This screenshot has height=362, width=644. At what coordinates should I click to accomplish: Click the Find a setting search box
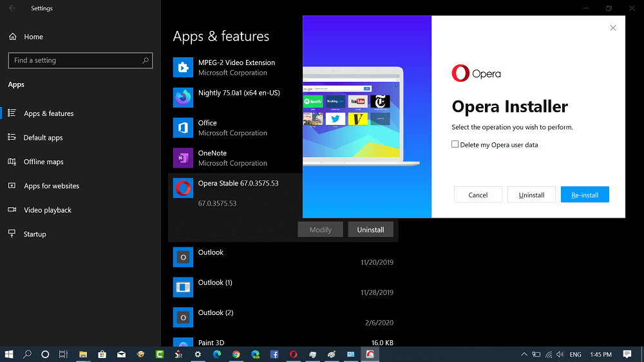tap(80, 61)
